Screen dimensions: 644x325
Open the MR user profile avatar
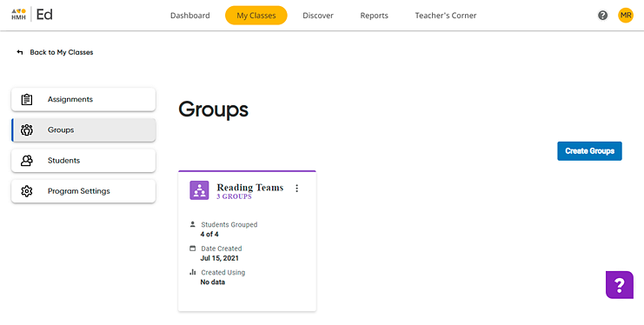626,16
